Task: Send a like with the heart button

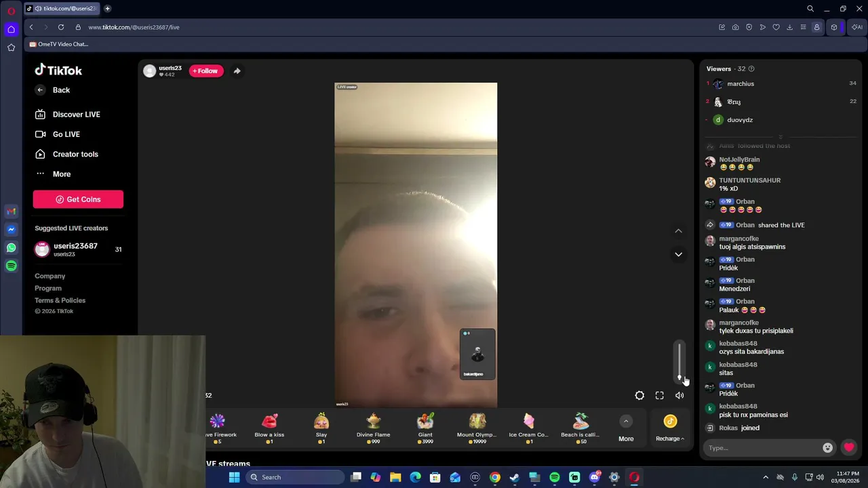Action: 849,447
